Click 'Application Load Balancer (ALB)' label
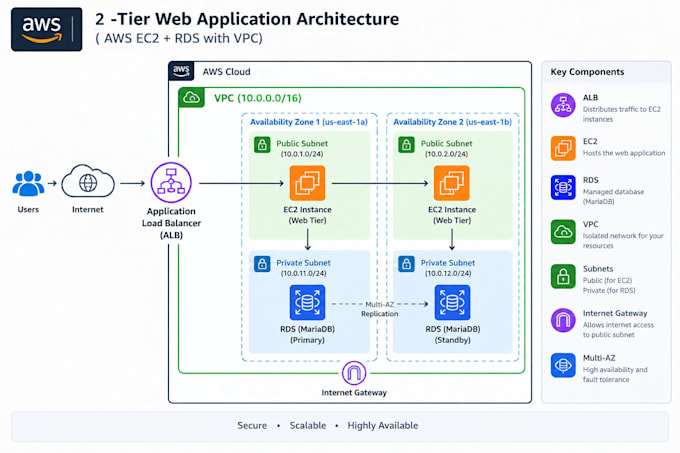 tap(171, 223)
